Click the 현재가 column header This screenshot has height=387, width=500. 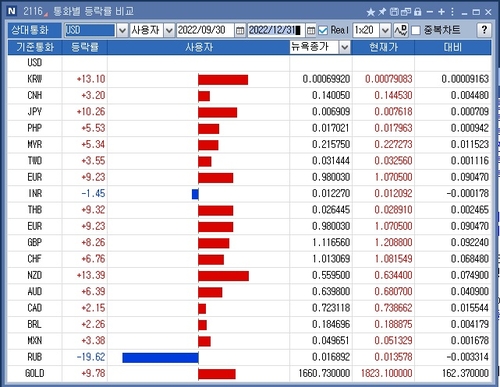coord(383,47)
